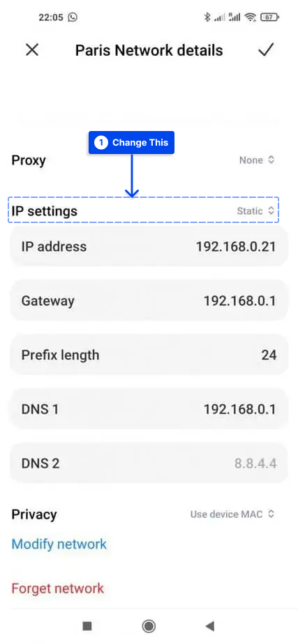The width and height of the screenshot is (298, 644).
Task: Tap the Bluetooth status icon
Action: pyautogui.click(x=207, y=17)
